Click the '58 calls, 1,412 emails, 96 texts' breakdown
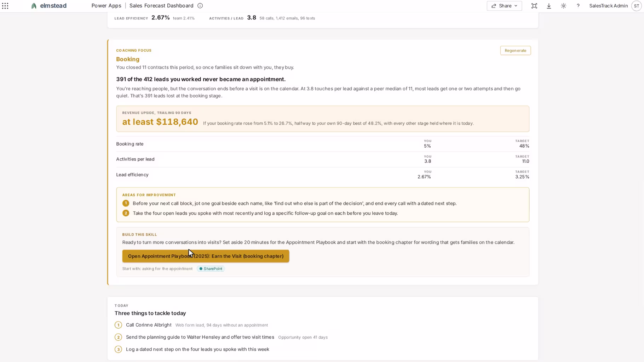This screenshot has height=362, width=644. coord(287,18)
